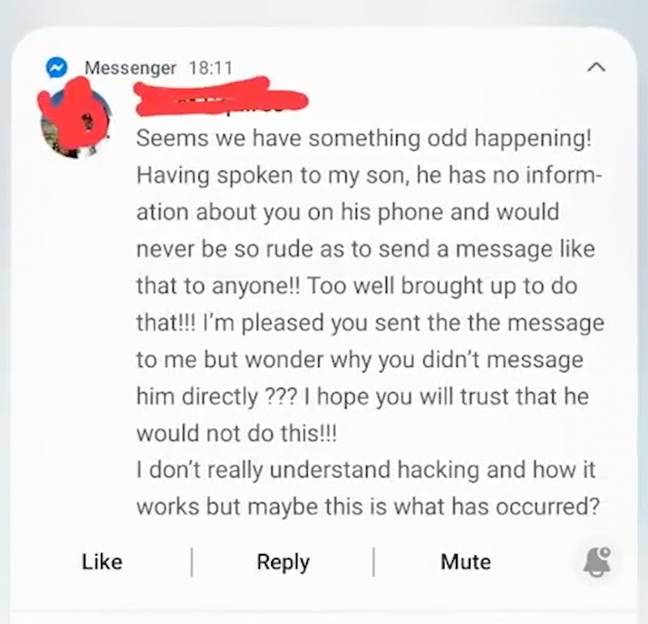Click the Messenger app name label
The height and width of the screenshot is (624, 648).
pyautogui.click(x=131, y=68)
